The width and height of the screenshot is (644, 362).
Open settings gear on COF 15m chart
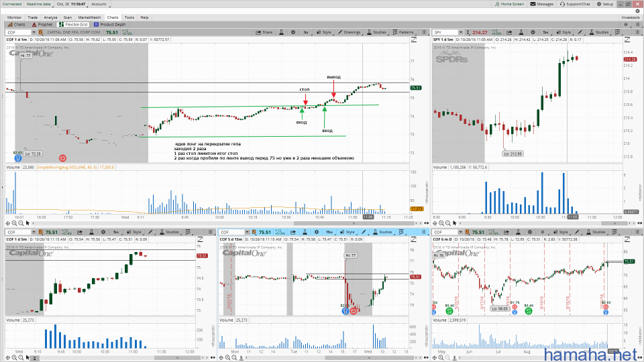point(317,233)
